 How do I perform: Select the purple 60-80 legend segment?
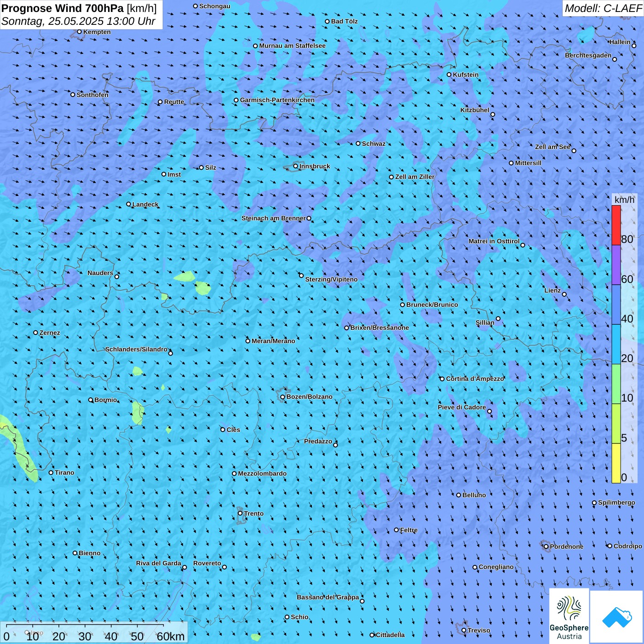[x=616, y=265]
